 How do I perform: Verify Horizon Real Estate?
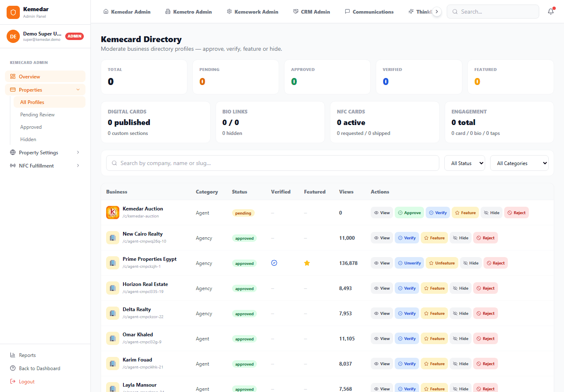[407, 288]
